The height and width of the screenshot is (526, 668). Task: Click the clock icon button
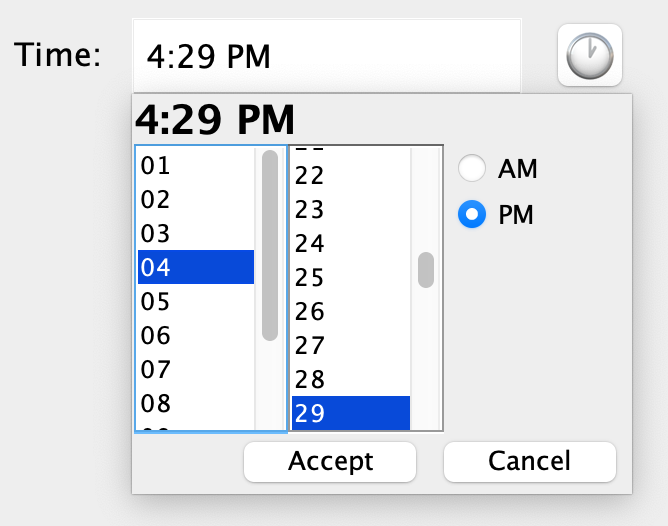[590, 56]
